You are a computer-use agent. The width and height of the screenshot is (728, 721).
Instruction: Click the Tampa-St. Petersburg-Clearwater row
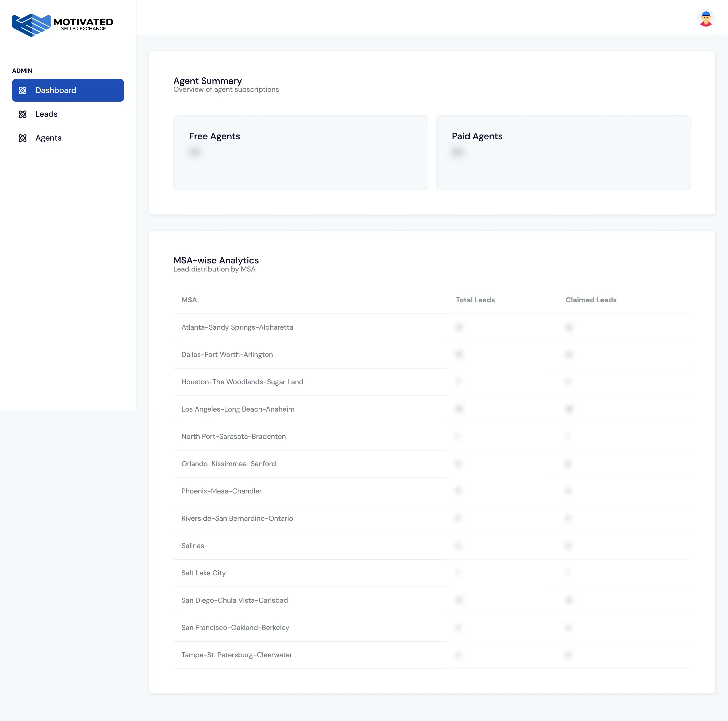coord(237,655)
